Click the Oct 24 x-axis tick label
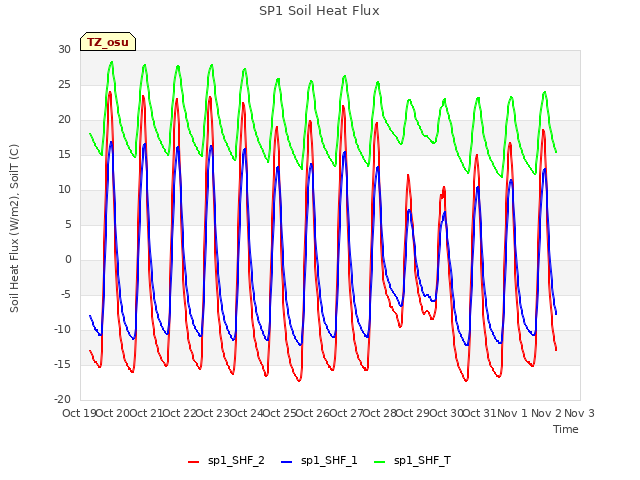Viewport: 640px width, 480px height. (247, 413)
